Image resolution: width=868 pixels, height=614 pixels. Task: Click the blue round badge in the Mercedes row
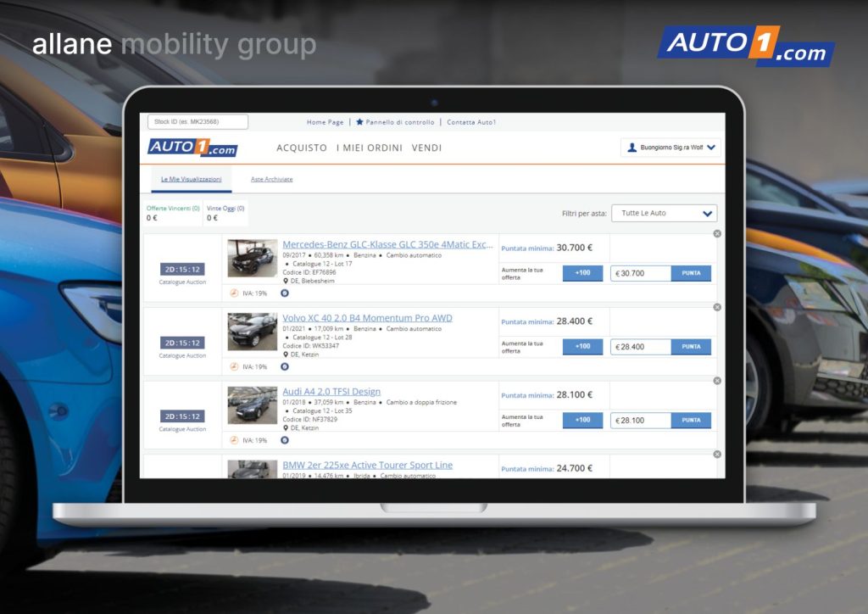285,293
